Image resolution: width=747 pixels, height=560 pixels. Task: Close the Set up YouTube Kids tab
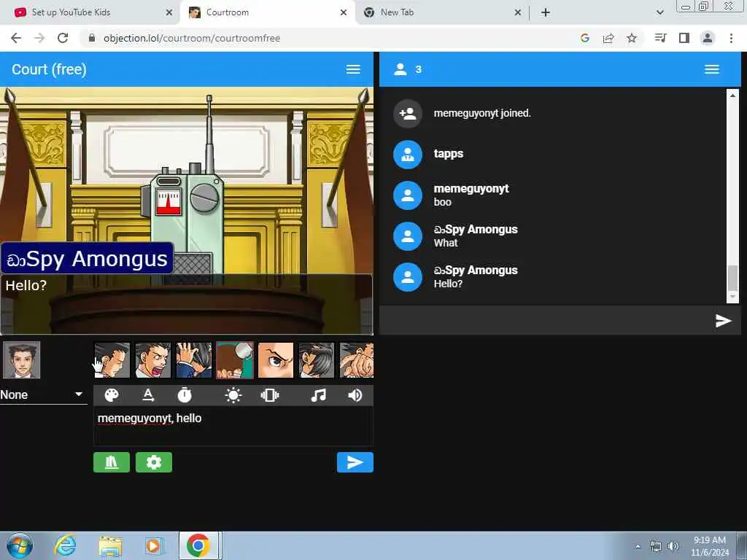pyautogui.click(x=169, y=13)
